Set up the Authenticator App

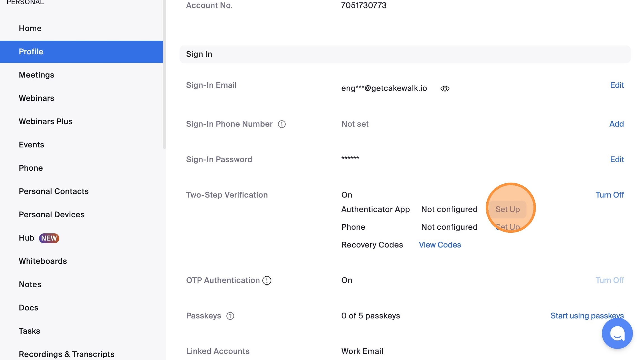pos(507,209)
